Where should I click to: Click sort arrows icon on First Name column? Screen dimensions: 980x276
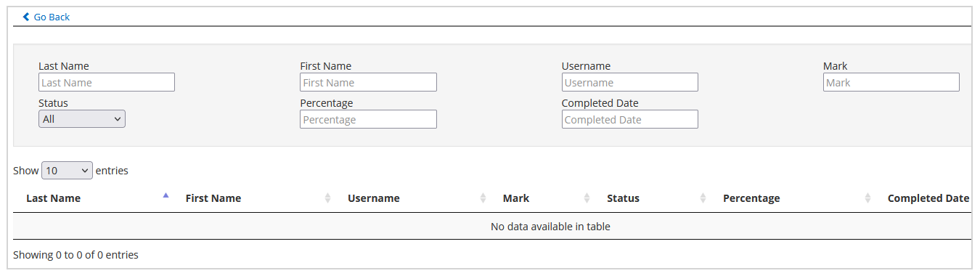pyautogui.click(x=328, y=198)
